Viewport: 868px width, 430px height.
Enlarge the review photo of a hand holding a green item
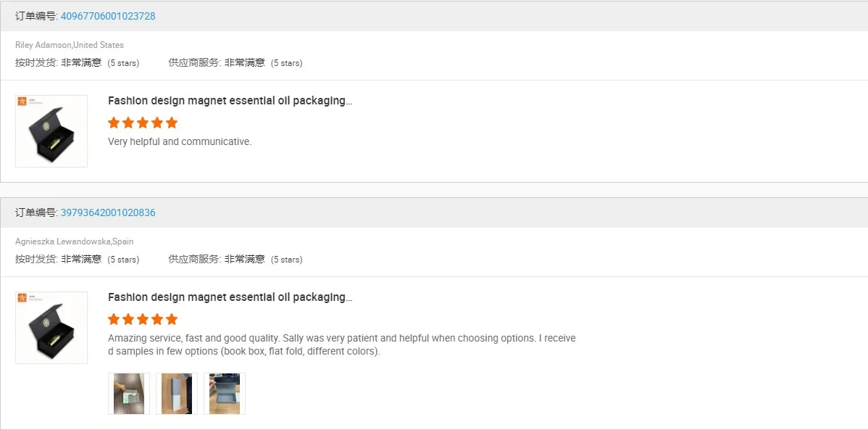tap(129, 394)
